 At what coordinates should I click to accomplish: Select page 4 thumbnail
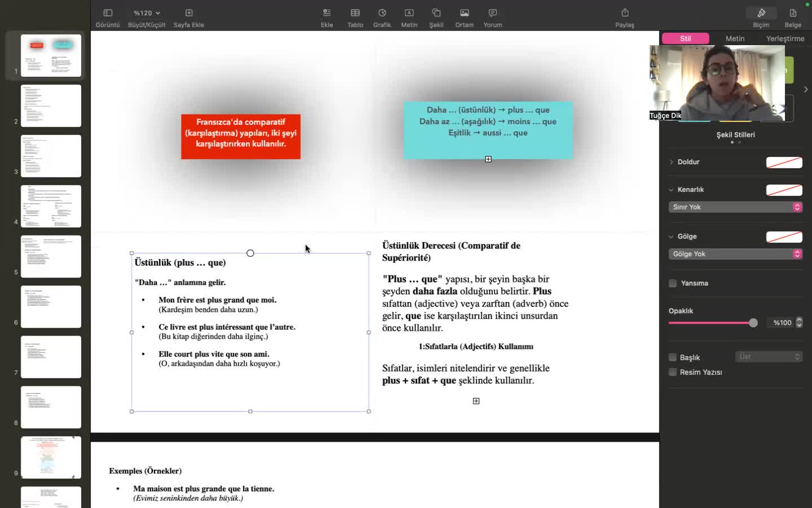click(x=51, y=206)
